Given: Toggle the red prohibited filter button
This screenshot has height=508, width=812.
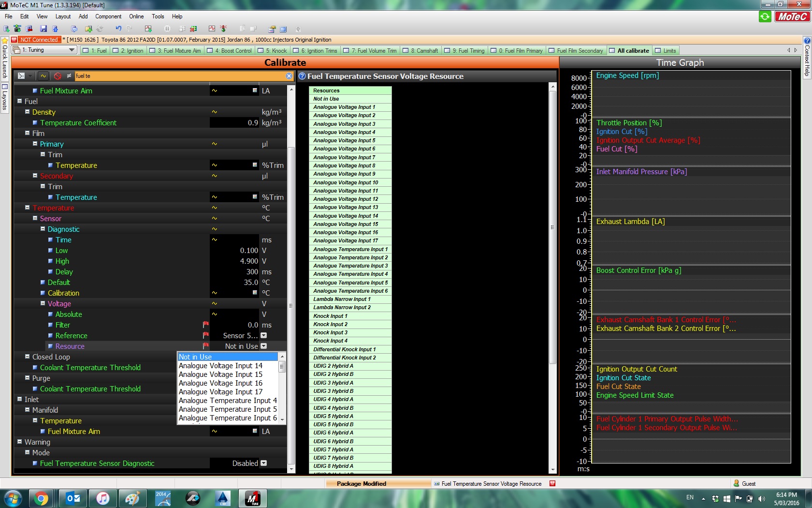Looking at the screenshot, I should [x=58, y=76].
